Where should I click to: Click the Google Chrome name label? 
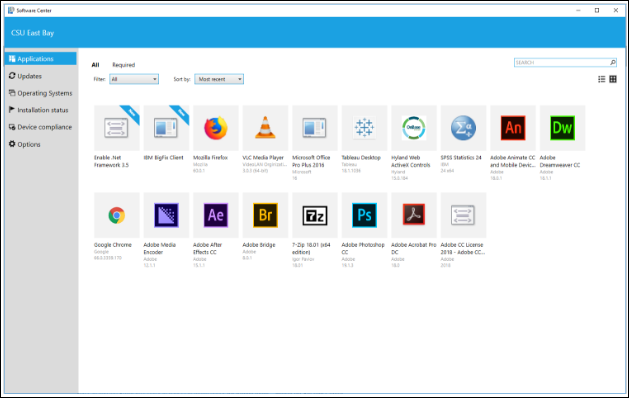(x=113, y=245)
